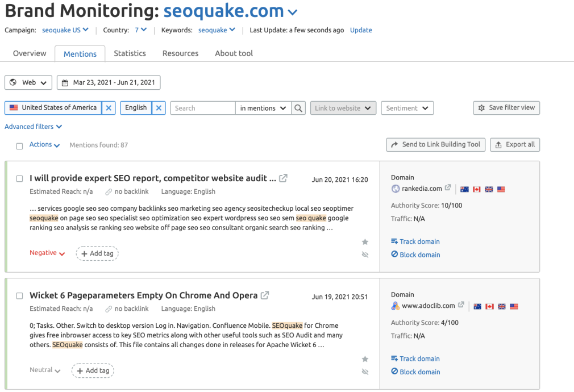574x392 pixels.
Task: Open external link for SEO report mention
Action: point(283,178)
